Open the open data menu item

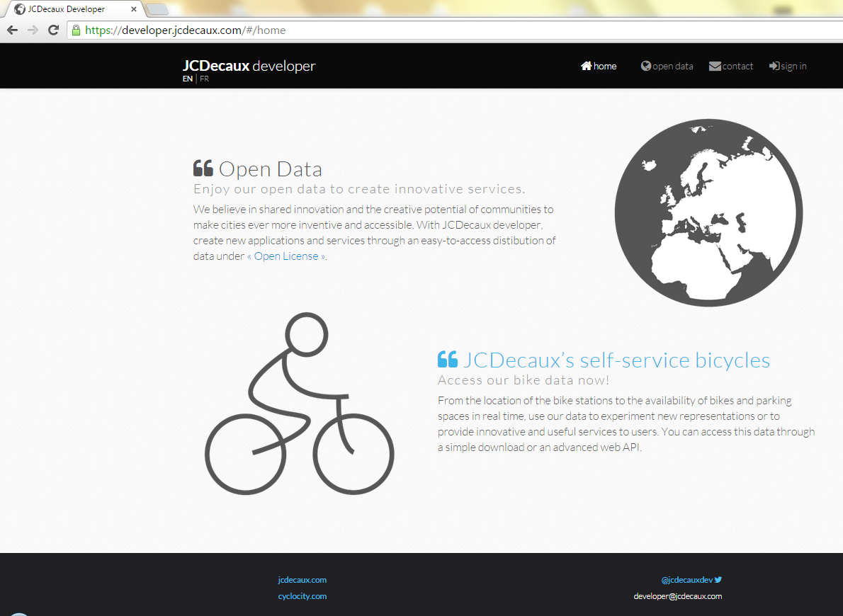[x=667, y=66]
